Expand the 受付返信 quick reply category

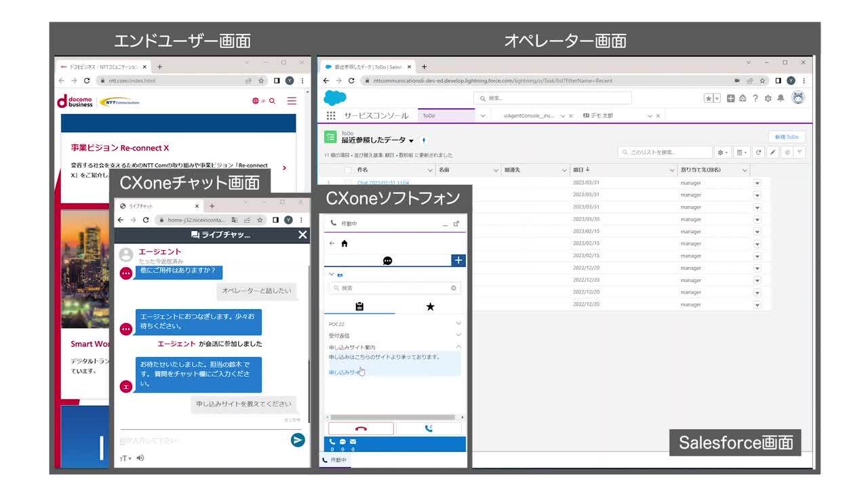click(x=458, y=335)
